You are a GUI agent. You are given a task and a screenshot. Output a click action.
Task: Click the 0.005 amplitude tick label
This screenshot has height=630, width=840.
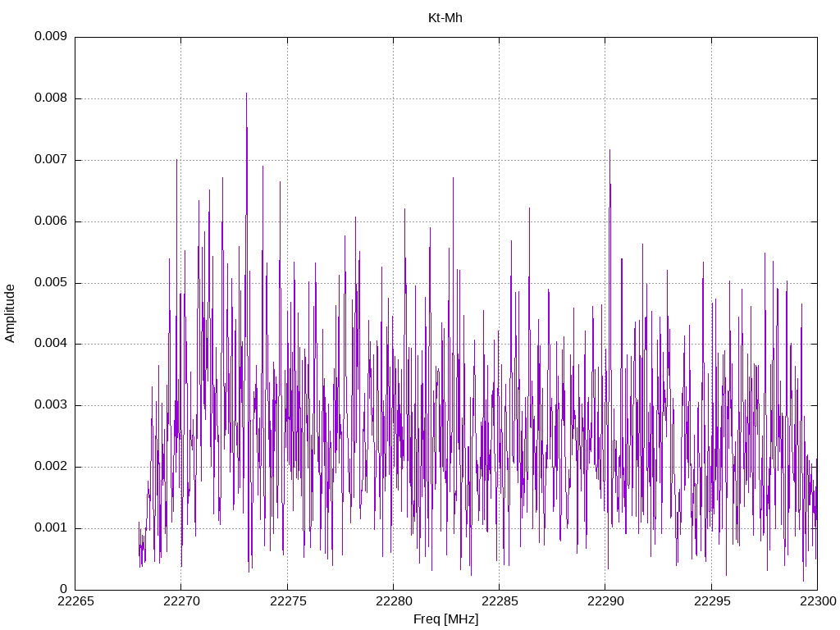[51, 282]
